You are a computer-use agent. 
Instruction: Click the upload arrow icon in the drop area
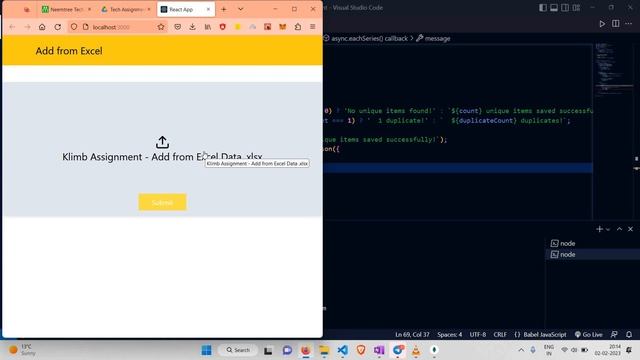coord(162,142)
